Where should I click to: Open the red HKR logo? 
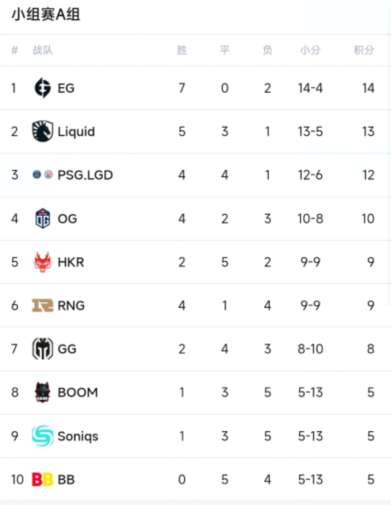click(43, 262)
